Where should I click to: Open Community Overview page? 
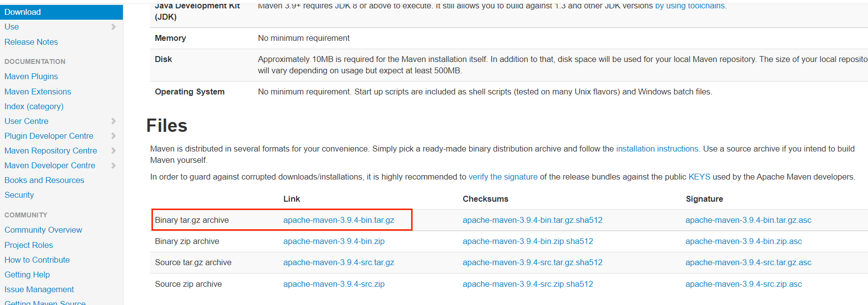[x=43, y=230]
